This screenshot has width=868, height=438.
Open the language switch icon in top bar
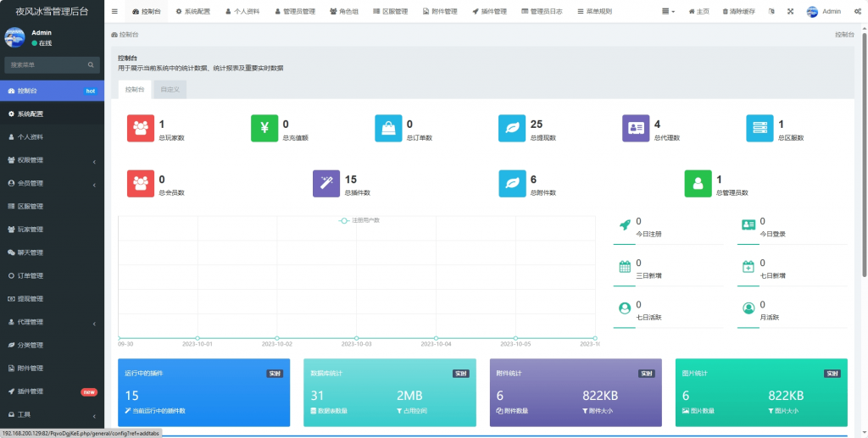[771, 11]
